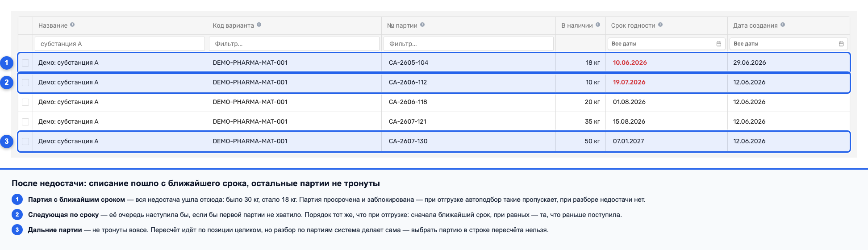
Task: Sort by В наличии column header
Action: [x=577, y=25]
